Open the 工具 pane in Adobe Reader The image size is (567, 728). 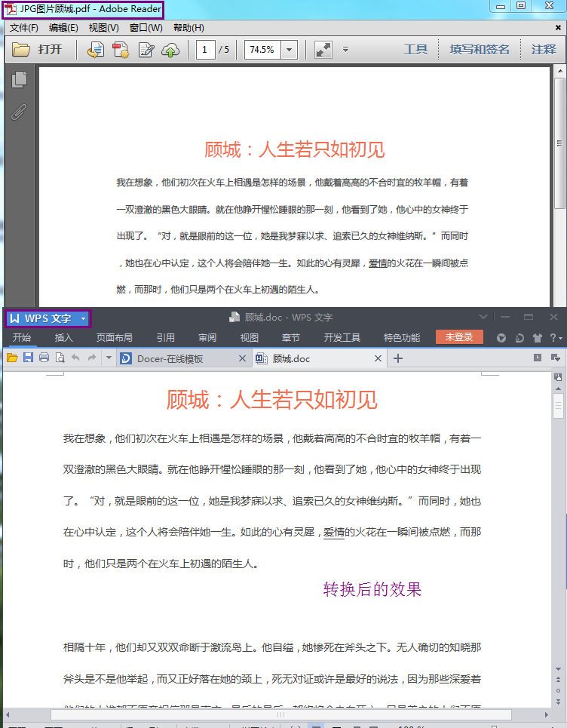[x=415, y=49]
